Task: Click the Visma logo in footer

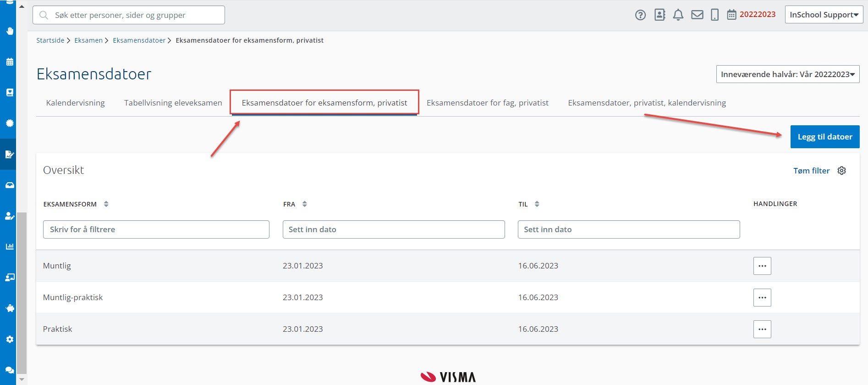Action: [x=448, y=377]
